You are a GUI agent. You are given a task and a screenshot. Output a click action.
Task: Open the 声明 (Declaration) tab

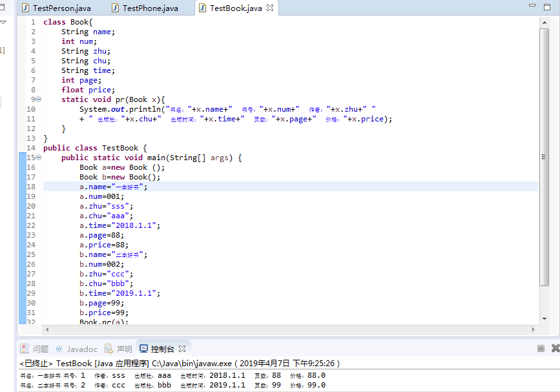119,349
